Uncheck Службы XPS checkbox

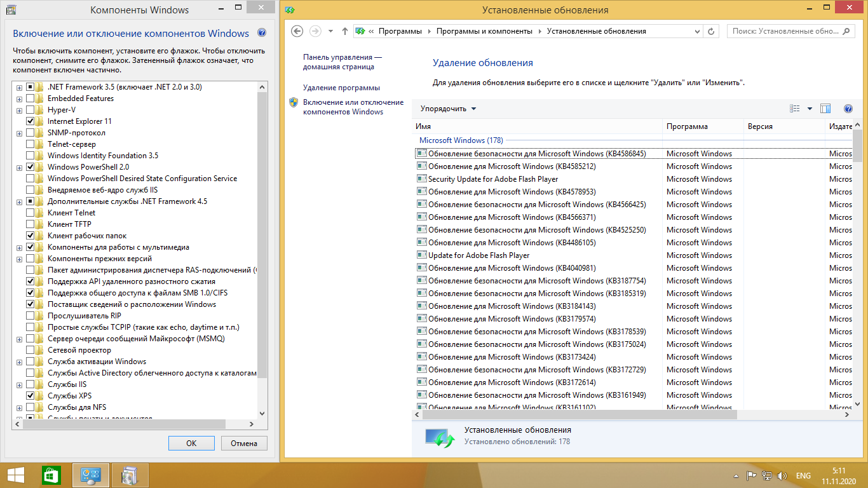tap(31, 396)
